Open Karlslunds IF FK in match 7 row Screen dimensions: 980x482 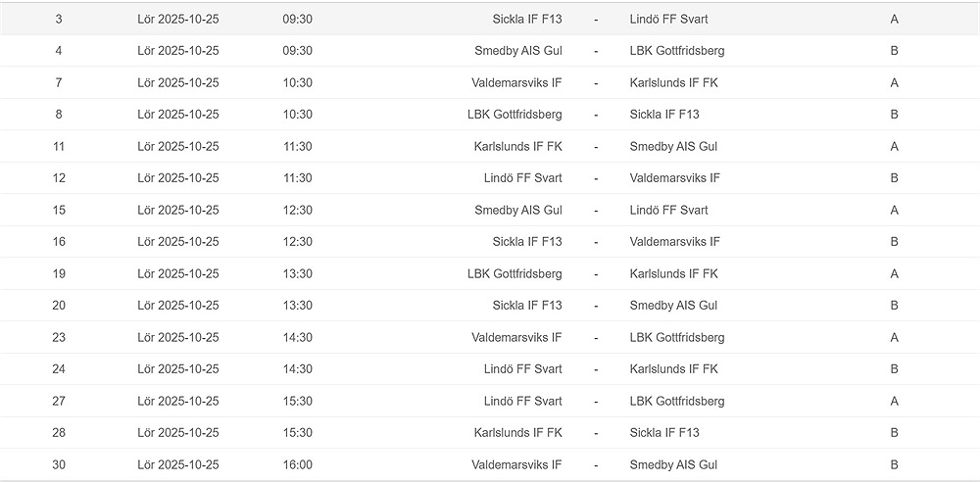673,82
